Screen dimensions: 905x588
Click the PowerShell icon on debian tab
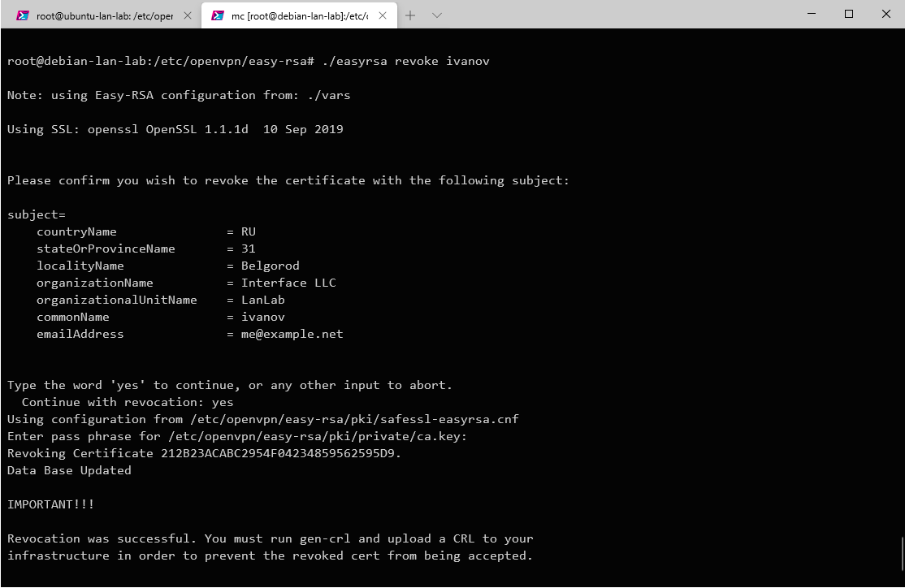coord(218,15)
